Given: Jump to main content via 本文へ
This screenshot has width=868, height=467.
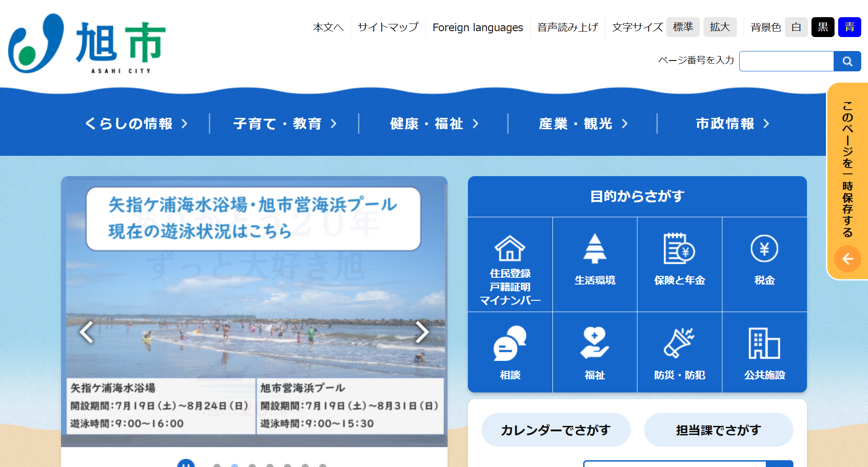Looking at the screenshot, I should pyautogui.click(x=328, y=28).
